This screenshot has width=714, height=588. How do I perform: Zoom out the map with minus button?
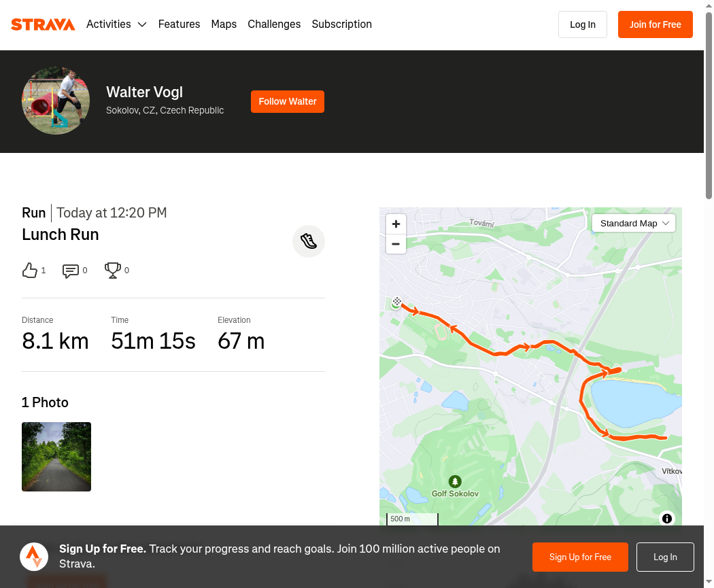point(396,244)
